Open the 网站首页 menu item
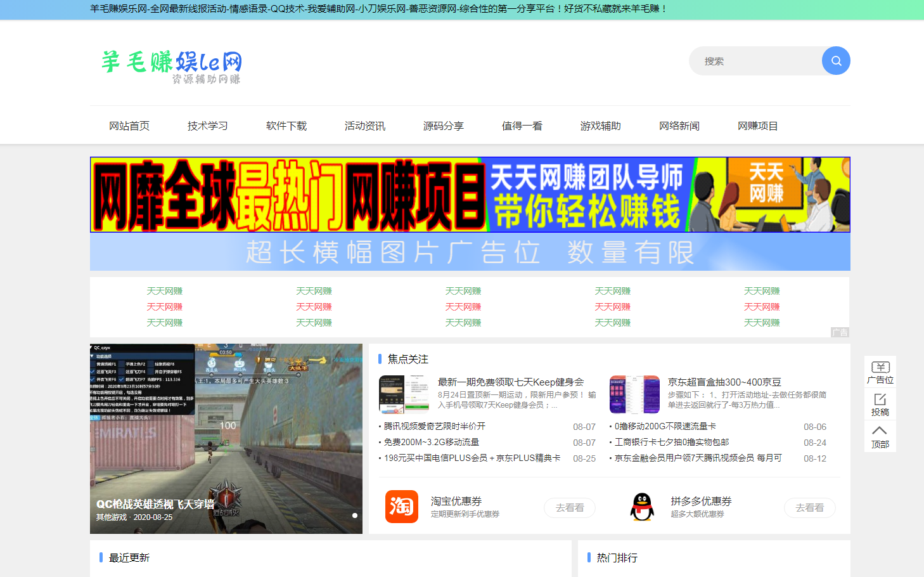924x577 pixels. pyautogui.click(x=129, y=126)
